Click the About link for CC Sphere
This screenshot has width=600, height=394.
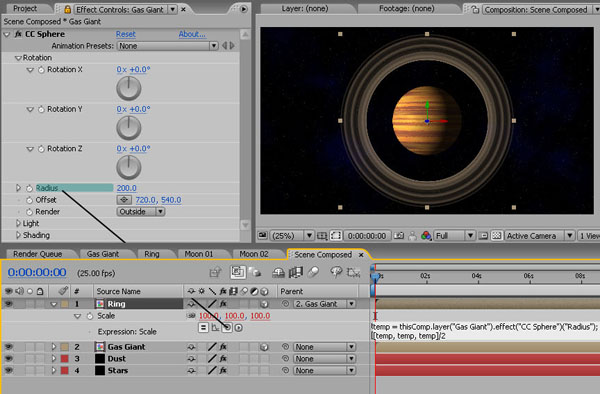(x=192, y=34)
